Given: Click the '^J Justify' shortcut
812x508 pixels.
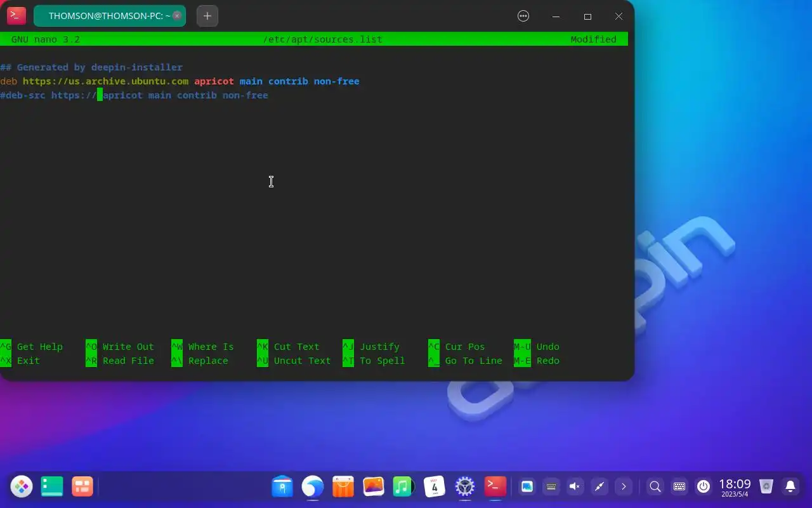Looking at the screenshot, I should (x=371, y=347).
